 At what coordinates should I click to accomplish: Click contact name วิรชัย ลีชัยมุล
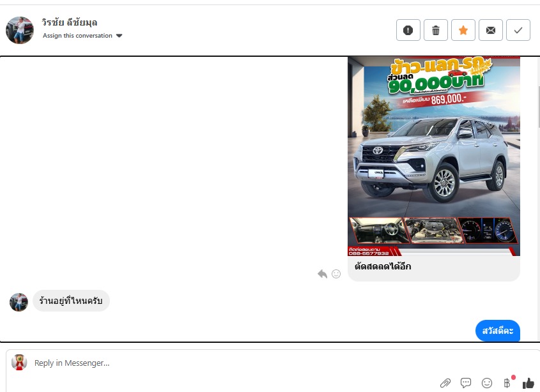coord(70,22)
